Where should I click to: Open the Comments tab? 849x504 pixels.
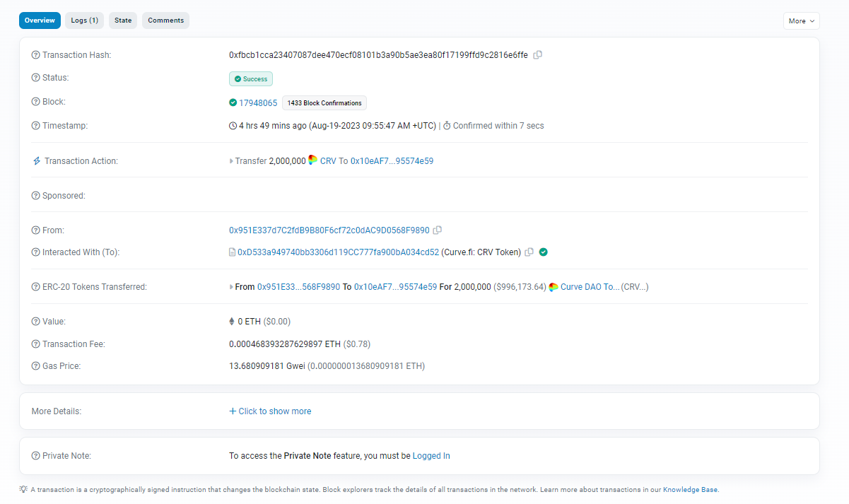click(x=165, y=20)
